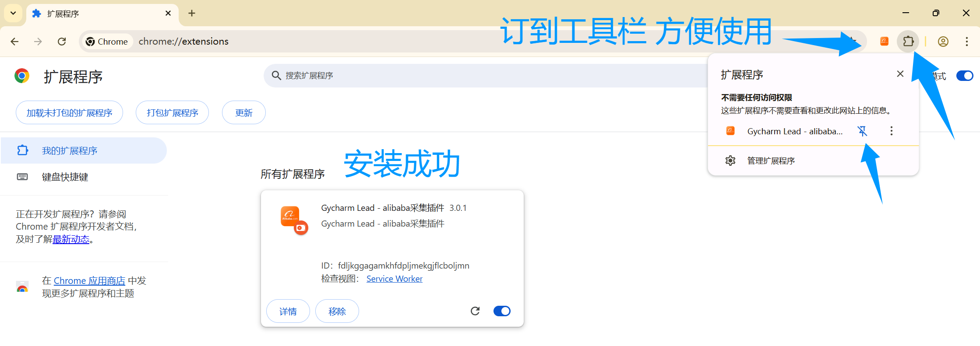Open the 最新动态 link
Viewport: 980px width, 346px height.
pyautogui.click(x=71, y=239)
